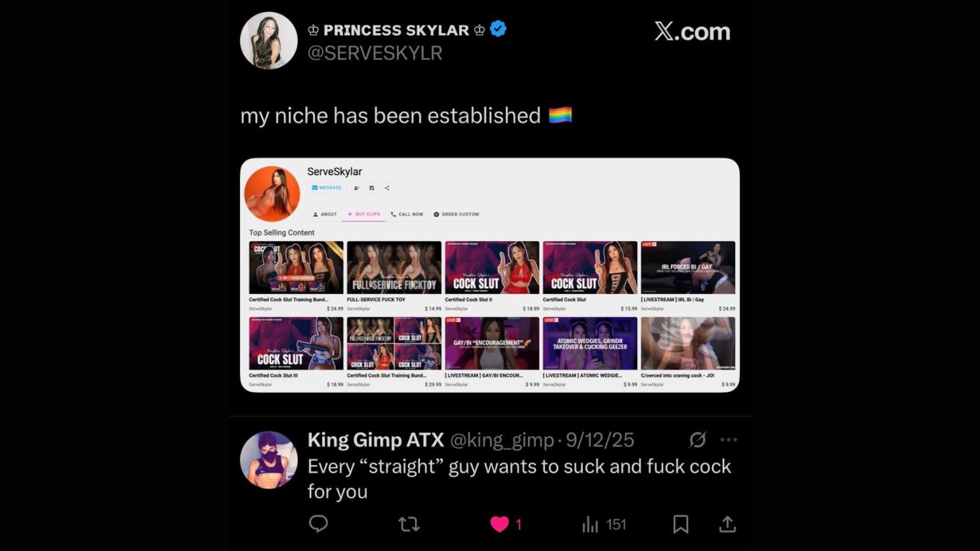The width and height of the screenshot is (980, 551).
Task: Click the Grok icon beside the reply date
Action: click(x=697, y=439)
